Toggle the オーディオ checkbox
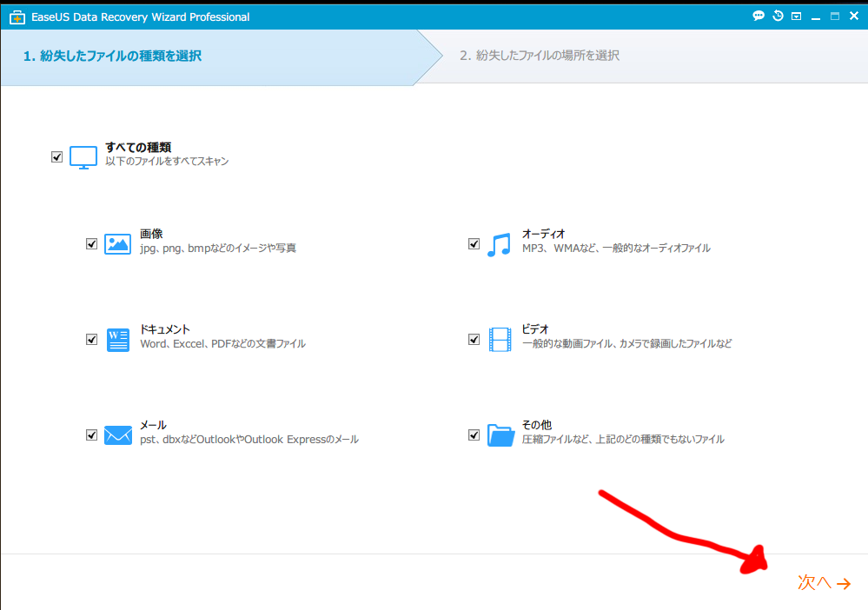 pyautogui.click(x=474, y=243)
